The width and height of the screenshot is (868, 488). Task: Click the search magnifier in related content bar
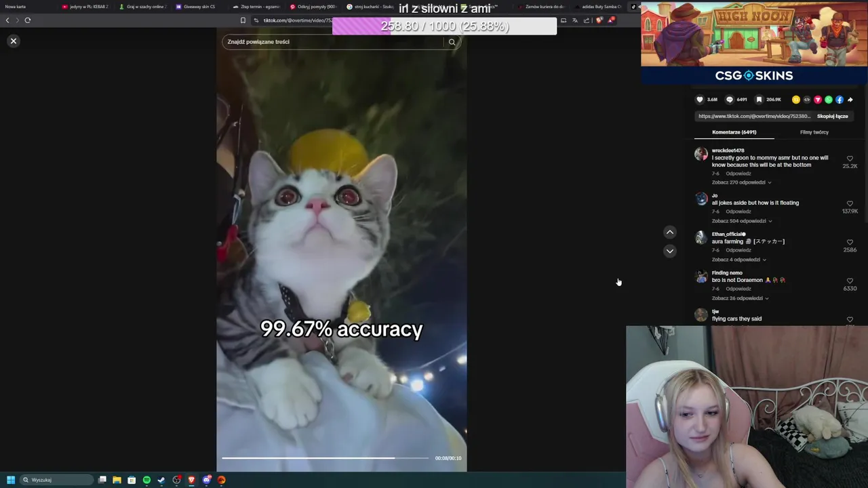452,42
